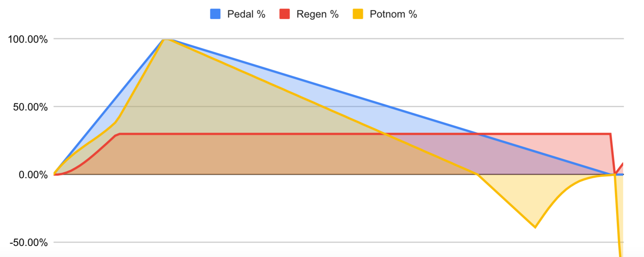Viewport: 644px width, 257px height.
Task: Click the intersection of Pedal and Regen lines
Action: (x=478, y=134)
